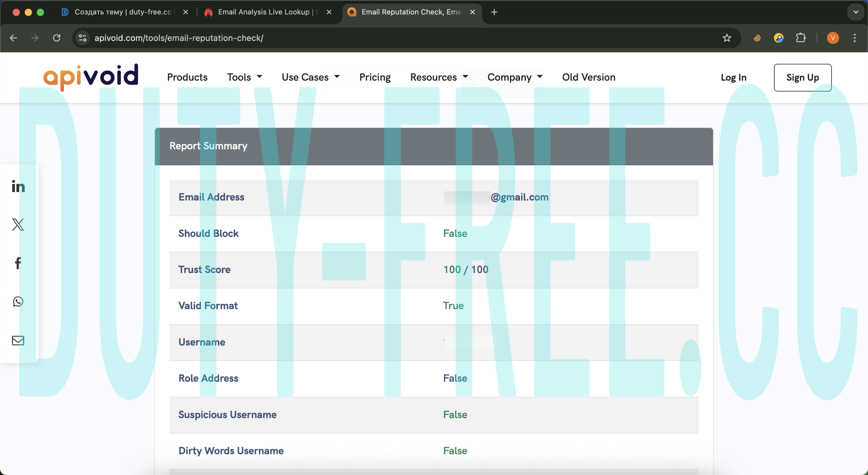
Task: View site information icon in address bar
Action: pyautogui.click(x=83, y=38)
